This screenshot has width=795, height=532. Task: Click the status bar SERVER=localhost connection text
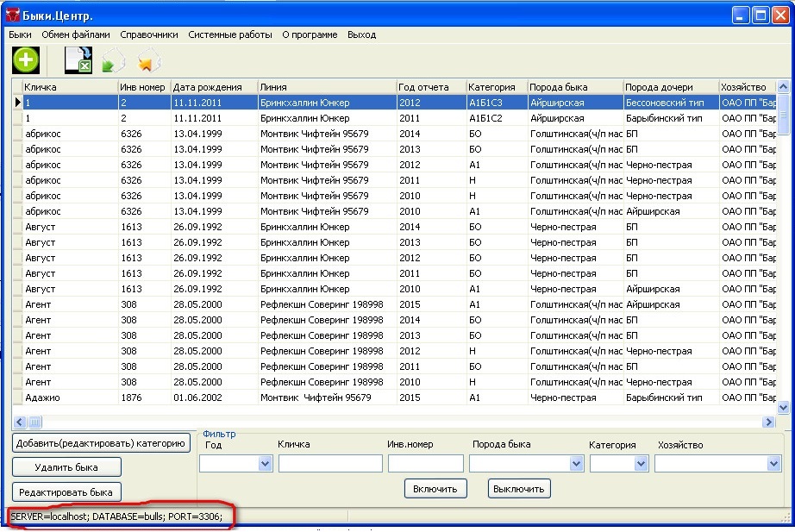click(116, 516)
